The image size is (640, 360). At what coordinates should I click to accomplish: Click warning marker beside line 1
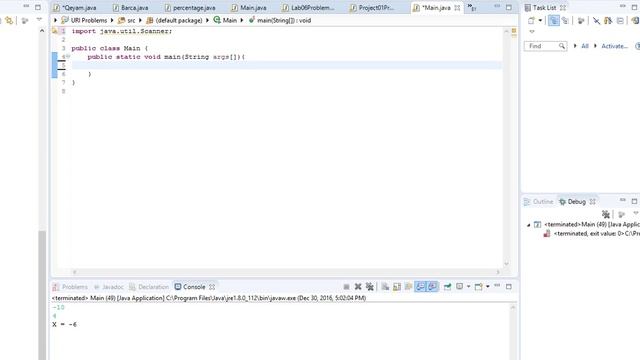click(x=55, y=31)
